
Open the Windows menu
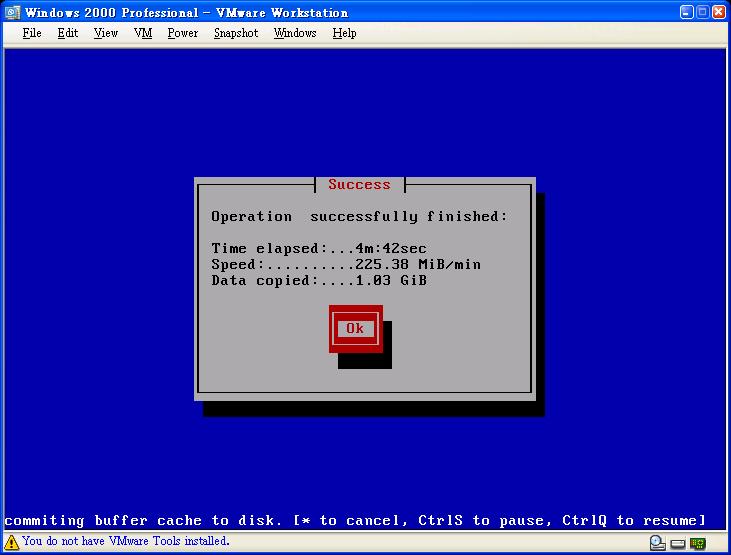295,33
